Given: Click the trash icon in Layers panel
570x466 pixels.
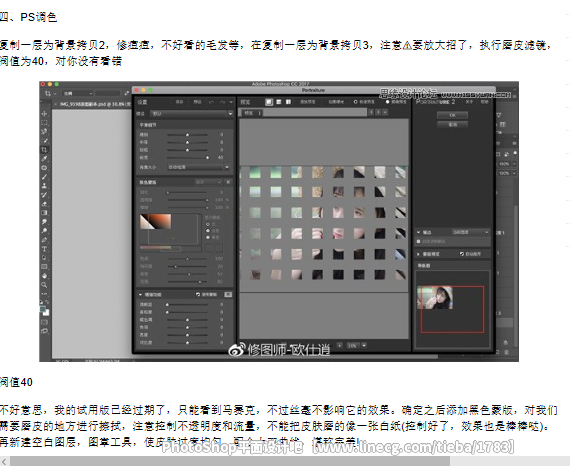Looking at the screenshot, I should [506, 351].
